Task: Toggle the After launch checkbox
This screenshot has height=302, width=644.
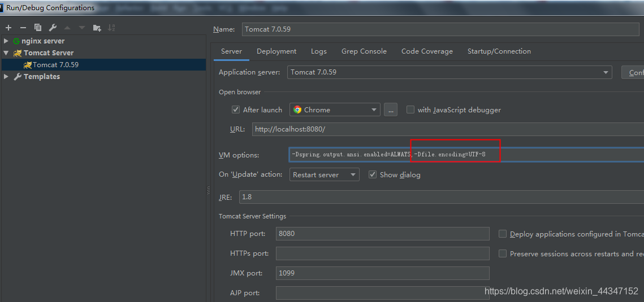Action: point(236,110)
